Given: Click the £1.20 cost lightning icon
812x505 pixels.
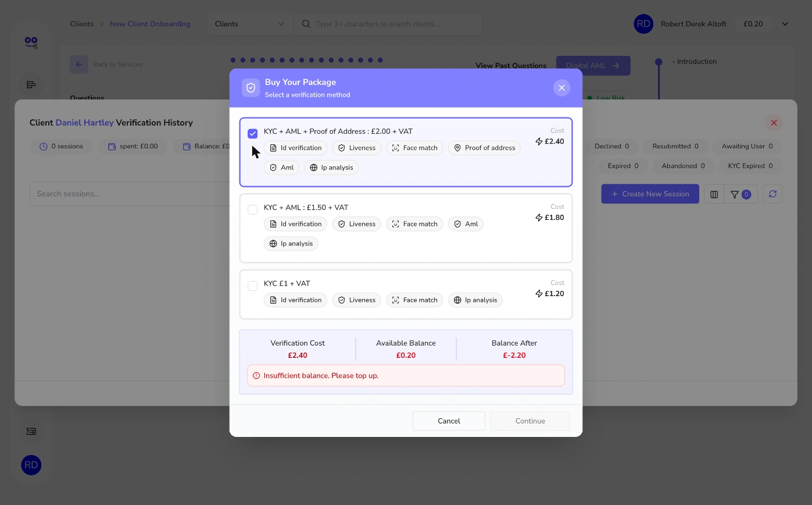Looking at the screenshot, I should click(x=539, y=294).
